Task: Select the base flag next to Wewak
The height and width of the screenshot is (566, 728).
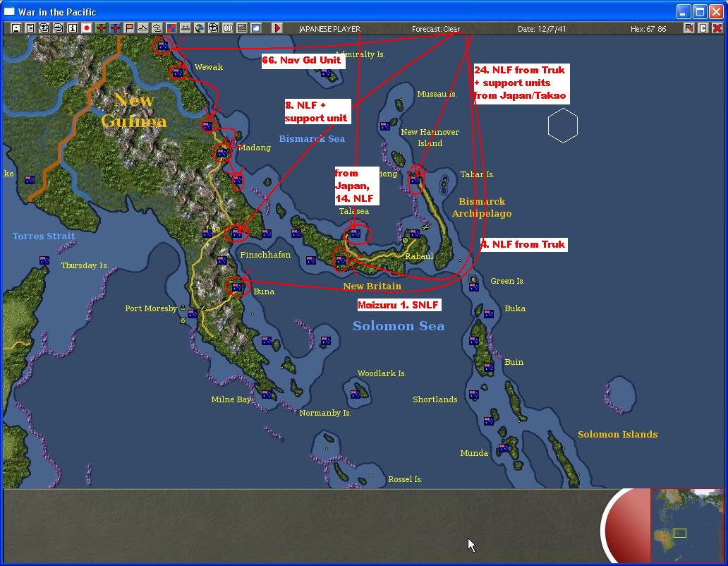Action: click(178, 72)
